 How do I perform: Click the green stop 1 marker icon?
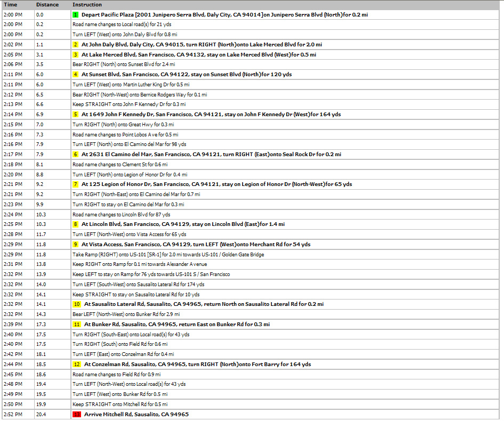(x=76, y=15)
